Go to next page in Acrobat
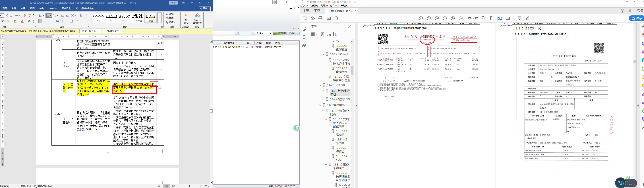The width and height of the screenshot is (644, 188). 437,18
